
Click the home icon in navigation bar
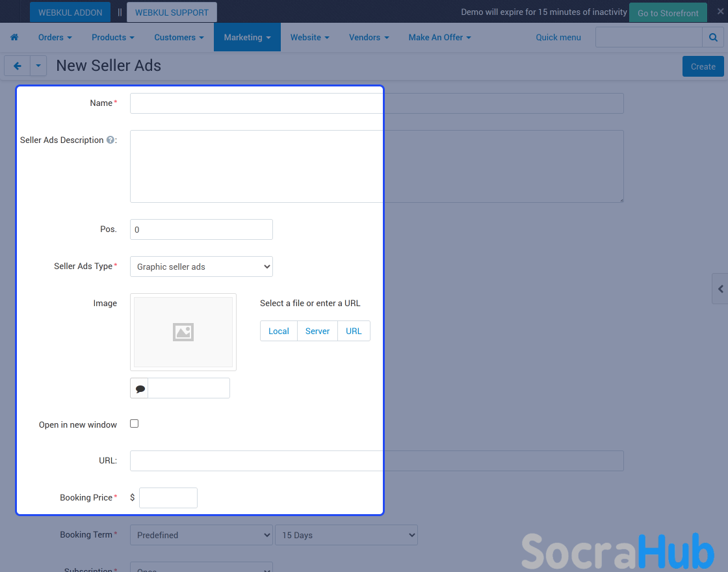[14, 38]
